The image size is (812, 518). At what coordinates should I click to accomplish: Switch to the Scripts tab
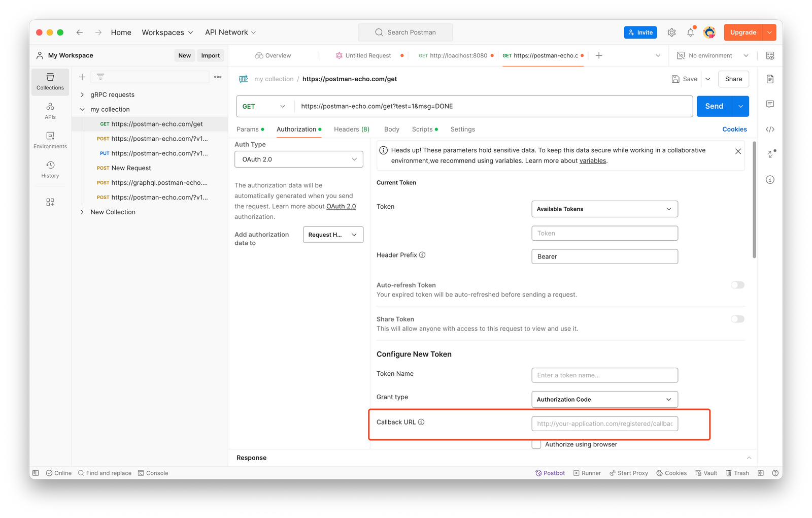click(x=422, y=129)
